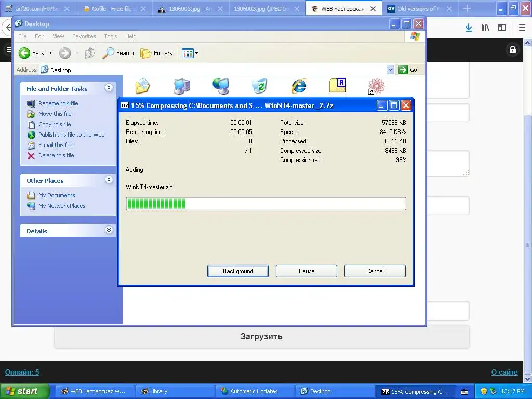Collapse the Other Places panel
532x399 pixels.
click(x=109, y=179)
